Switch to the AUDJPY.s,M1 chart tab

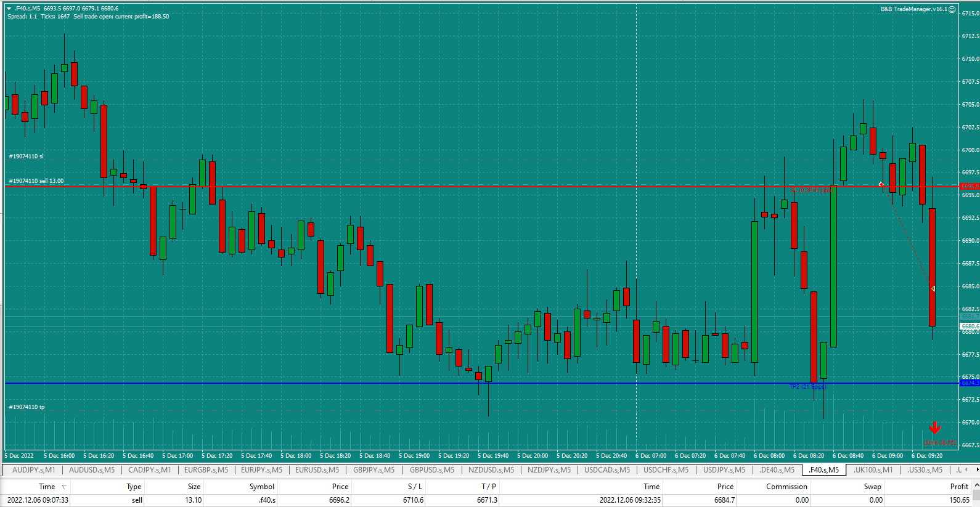[x=33, y=470]
